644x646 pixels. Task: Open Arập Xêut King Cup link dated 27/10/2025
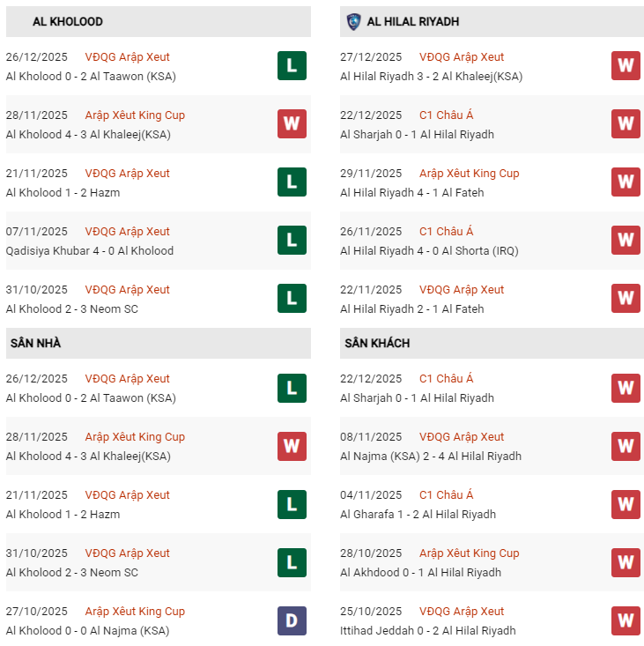click(135, 612)
